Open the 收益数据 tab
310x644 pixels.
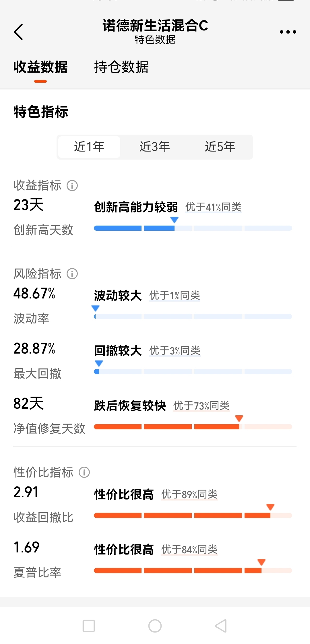click(x=40, y=67)
